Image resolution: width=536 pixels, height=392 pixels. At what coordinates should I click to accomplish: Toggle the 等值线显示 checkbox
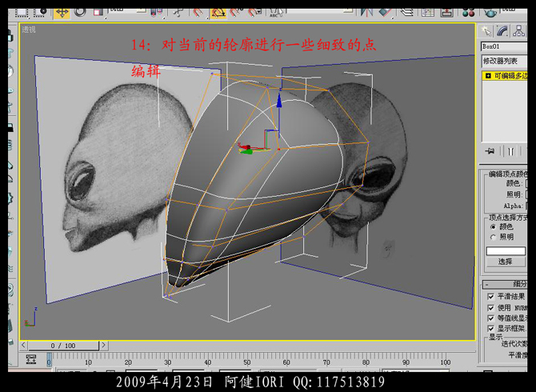point(490,318)
